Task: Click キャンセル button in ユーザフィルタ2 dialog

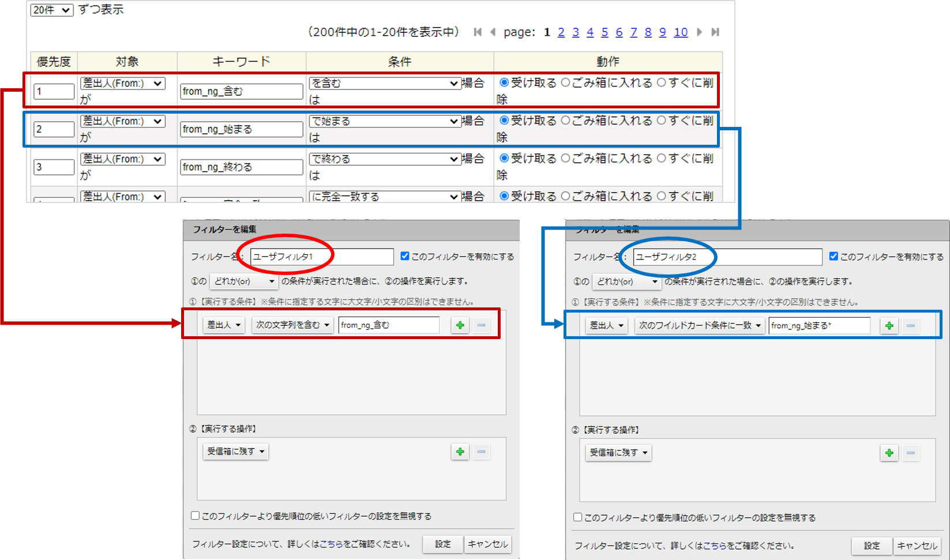Action: coord(917,546)
